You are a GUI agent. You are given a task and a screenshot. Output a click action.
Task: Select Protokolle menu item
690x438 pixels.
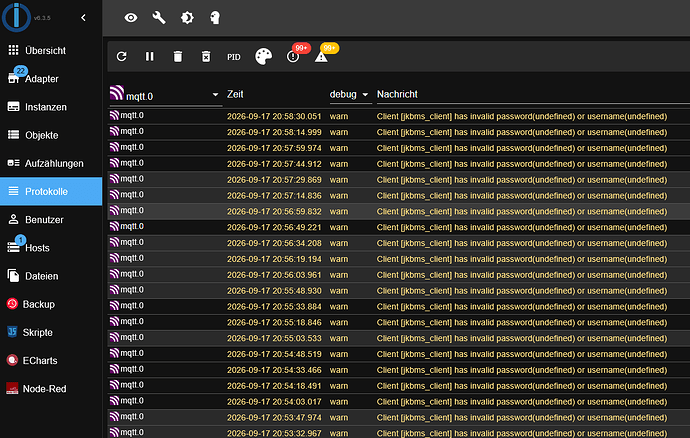coord(51,191)
